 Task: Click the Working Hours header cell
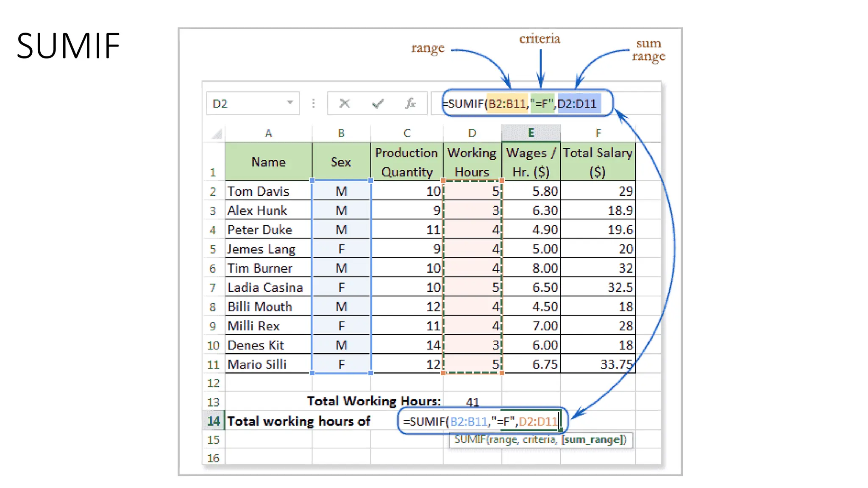pyautogui.click(x=472, y=162)
